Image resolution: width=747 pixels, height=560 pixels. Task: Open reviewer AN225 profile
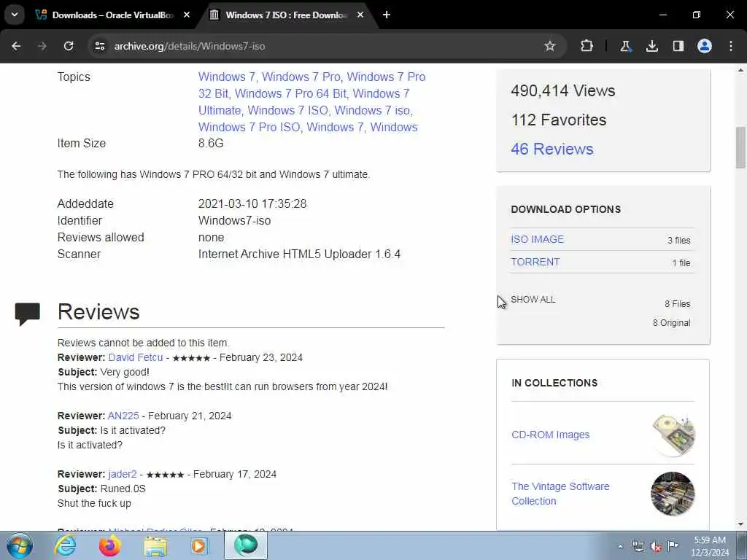pyautogui.click(x=123, y=416)
